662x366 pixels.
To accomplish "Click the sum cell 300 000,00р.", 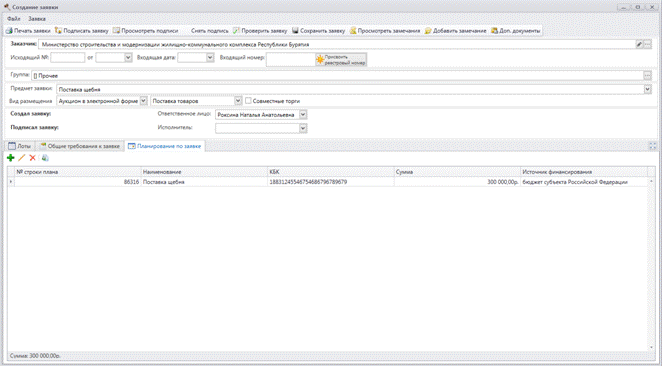I will [457, 182].
